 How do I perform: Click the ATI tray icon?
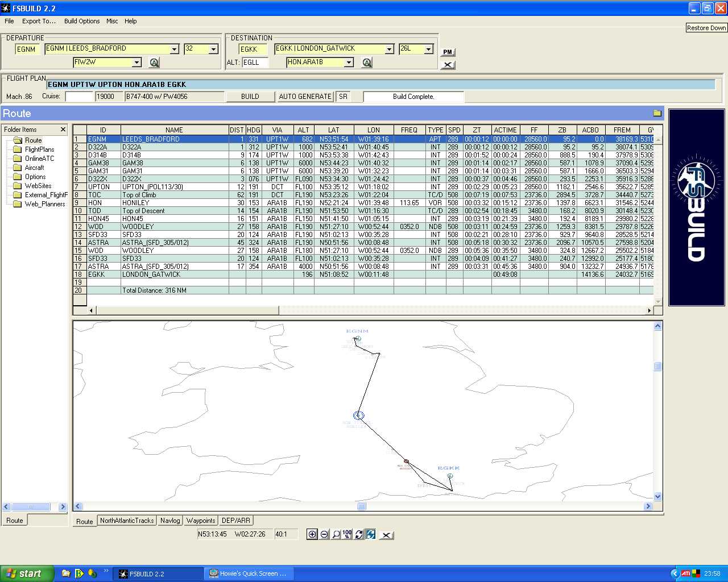pyautogui.click(x=686, y=573)
